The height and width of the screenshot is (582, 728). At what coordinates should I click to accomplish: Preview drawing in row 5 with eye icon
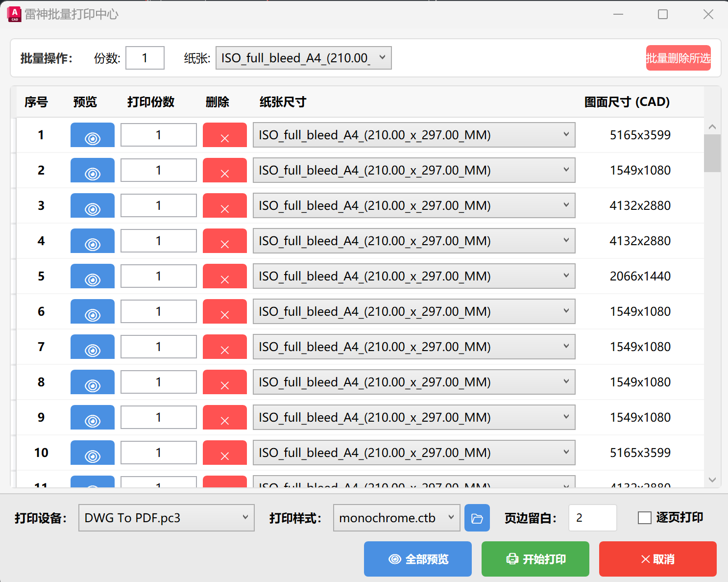tap(93, 276)
